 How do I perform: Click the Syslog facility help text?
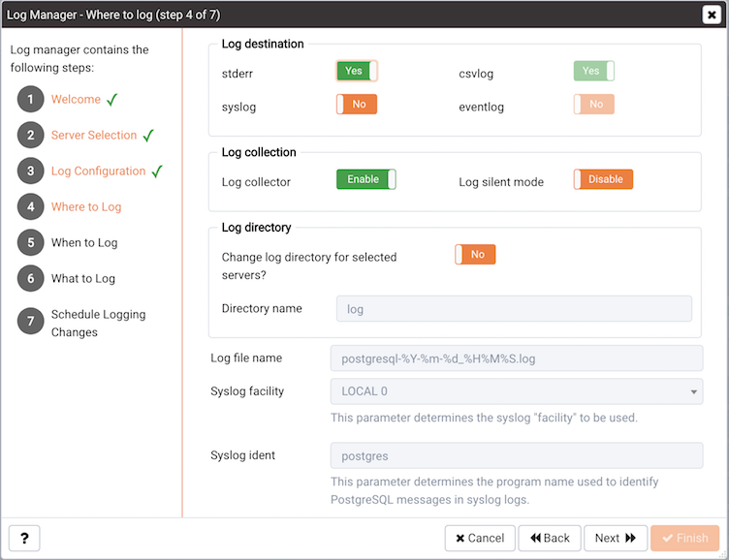click(484, 418)
